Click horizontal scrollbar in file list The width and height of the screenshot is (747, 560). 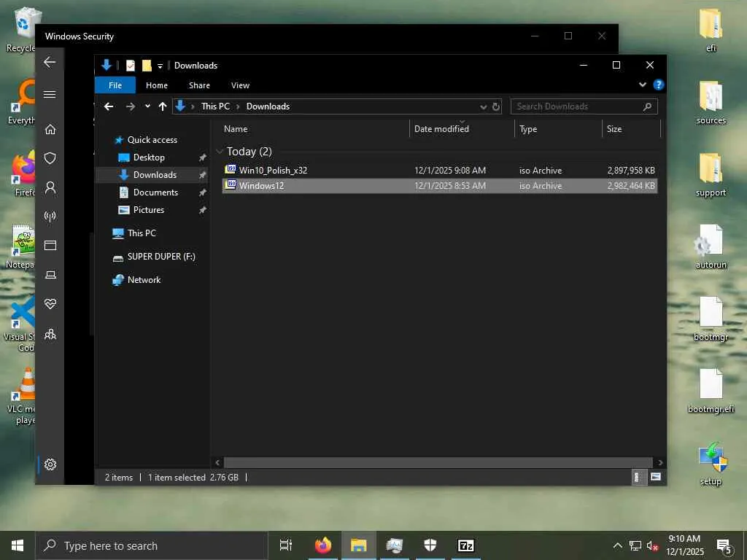[438, 462]
